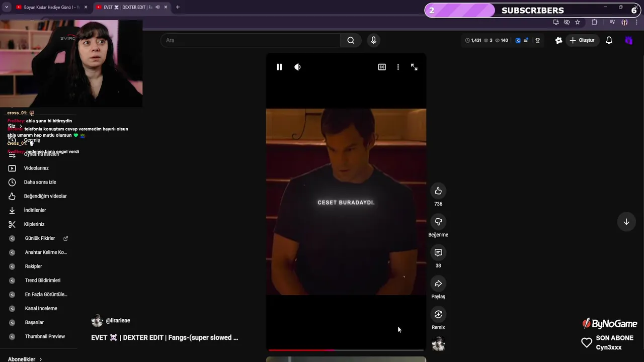Screen dimensions: 644x362
Task: View the 1,431 clock stat in vidIQ bar
Action: (473, 40)
